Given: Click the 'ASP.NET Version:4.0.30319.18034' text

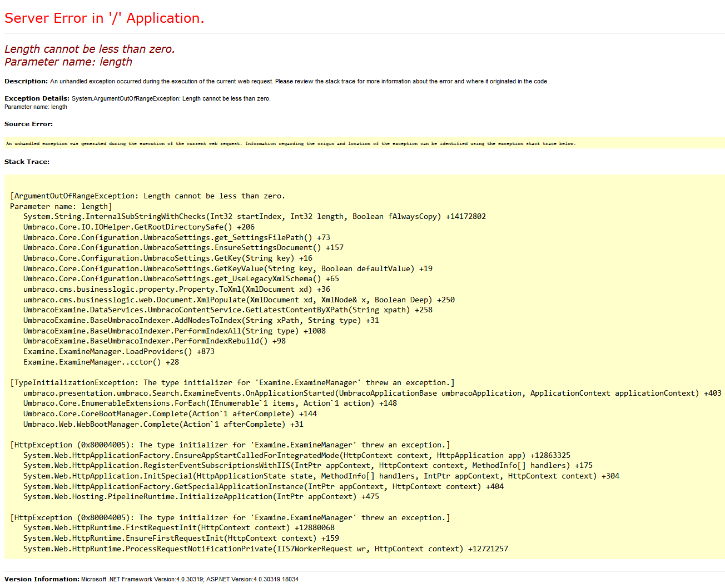Looking at the screenshot, I should (252, 579).
